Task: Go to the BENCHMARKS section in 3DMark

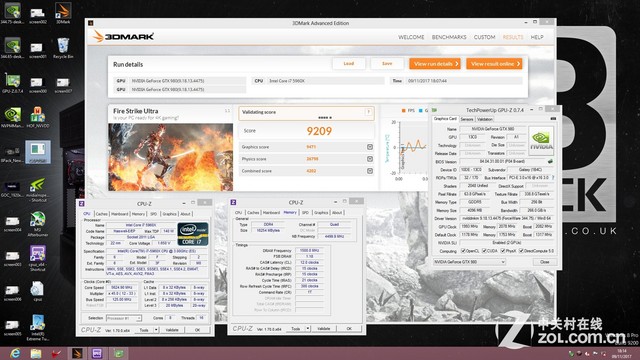Action: pyautogui.click(x=449, y=37)
